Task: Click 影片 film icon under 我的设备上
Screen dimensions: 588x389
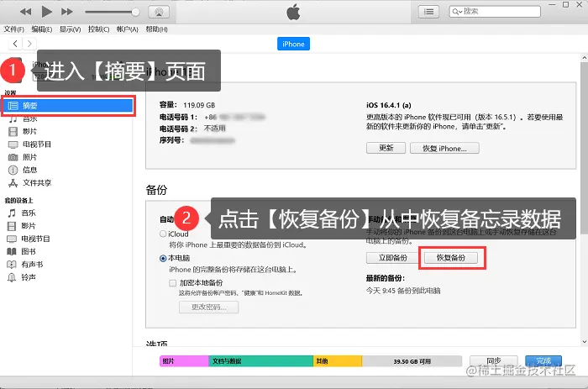Action: (12, 226)
